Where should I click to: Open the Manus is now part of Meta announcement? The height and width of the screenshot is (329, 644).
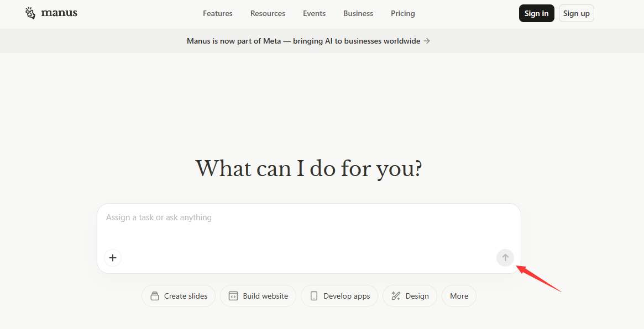pyautogui.click(x=303, y=41)
